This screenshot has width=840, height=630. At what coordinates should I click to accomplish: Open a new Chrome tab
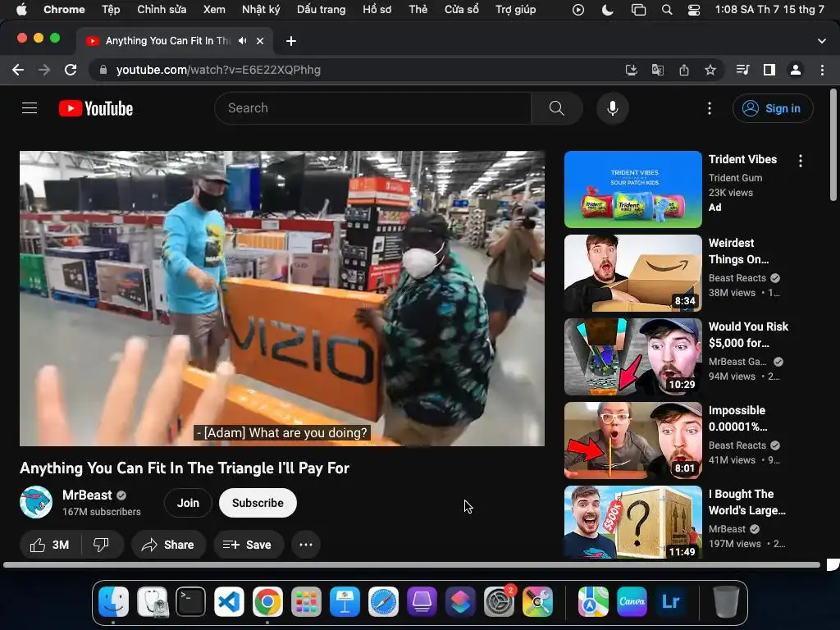click(291, 41)
